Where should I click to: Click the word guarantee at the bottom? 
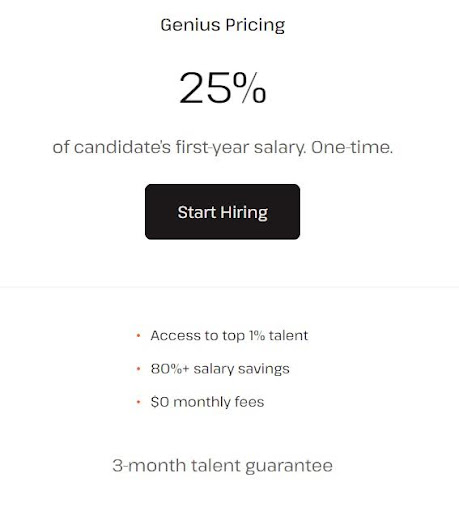pyautogui.click(x=289, y=466)
